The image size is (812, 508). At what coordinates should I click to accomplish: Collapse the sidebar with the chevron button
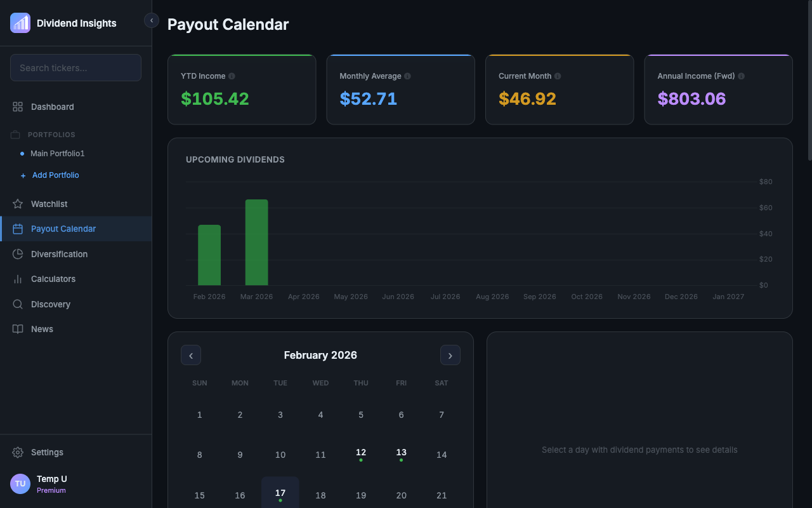click(151, 20)
